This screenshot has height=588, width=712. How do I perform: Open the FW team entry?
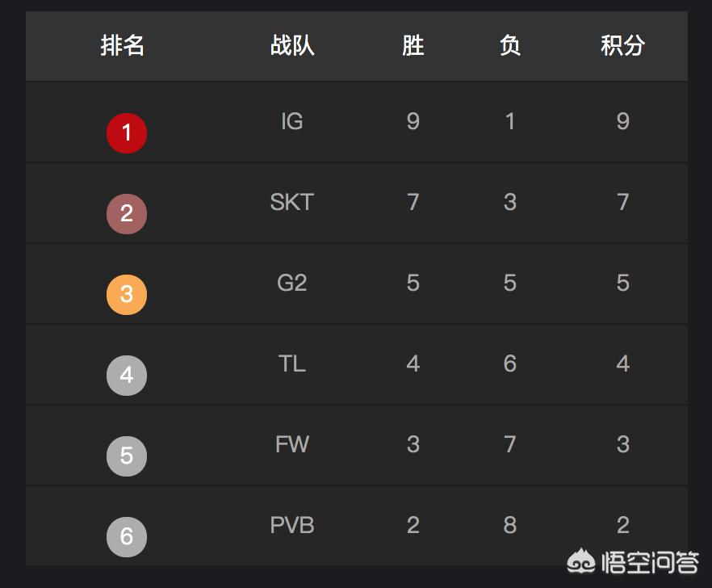[x=292, y=444]
